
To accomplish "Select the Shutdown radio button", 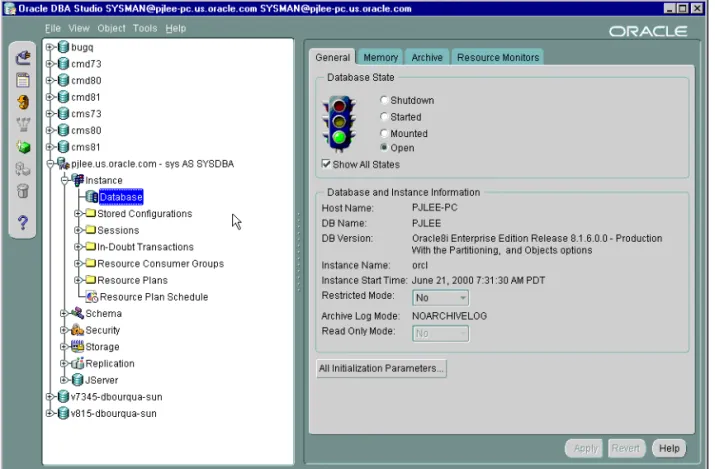I will click(x=384, y=100).
